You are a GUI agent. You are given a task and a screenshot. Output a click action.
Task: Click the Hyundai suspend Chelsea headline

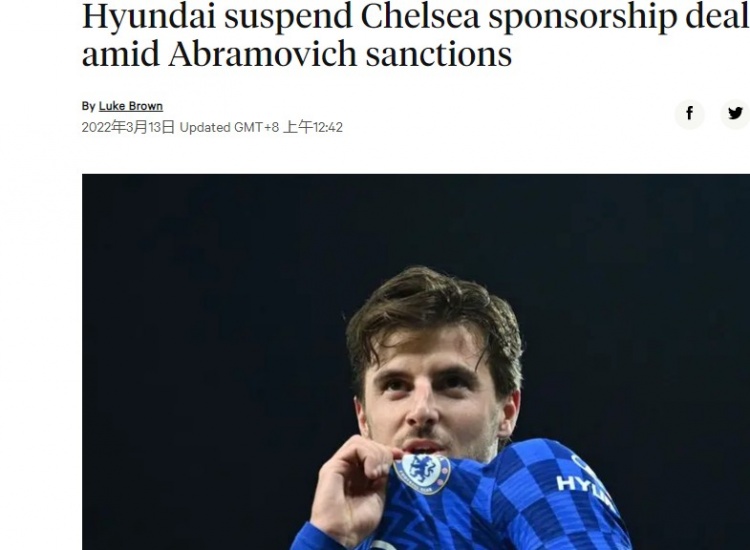pyautogui.click(x=415, y=35)
